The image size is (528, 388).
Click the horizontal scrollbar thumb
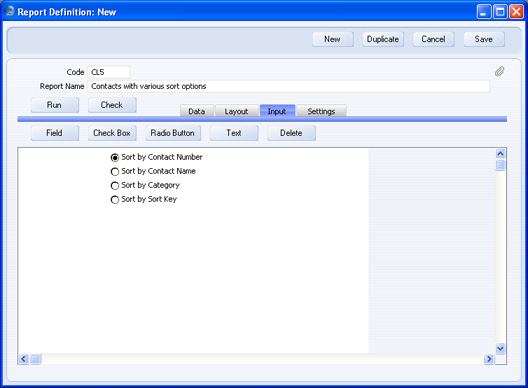(35, 359)
